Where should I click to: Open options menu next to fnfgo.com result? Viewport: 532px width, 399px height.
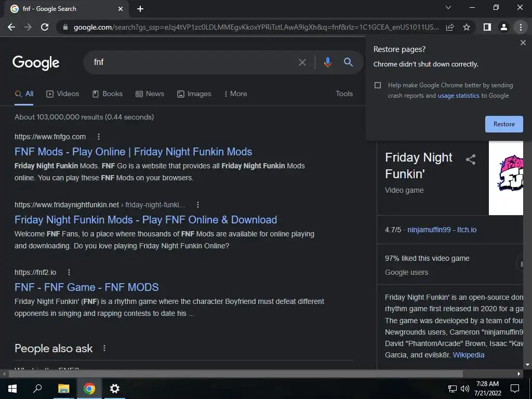pyautogui.click(x=99, y=137)
